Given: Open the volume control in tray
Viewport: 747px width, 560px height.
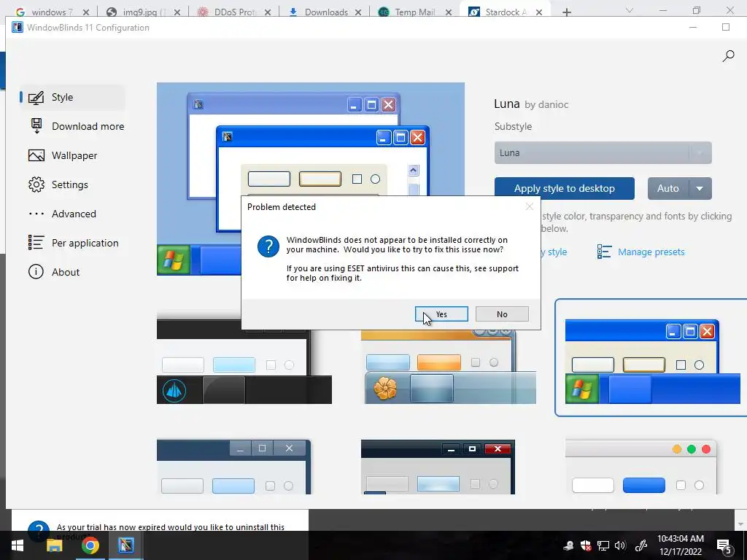Looking at the screenshot, I should coord(620,545).
